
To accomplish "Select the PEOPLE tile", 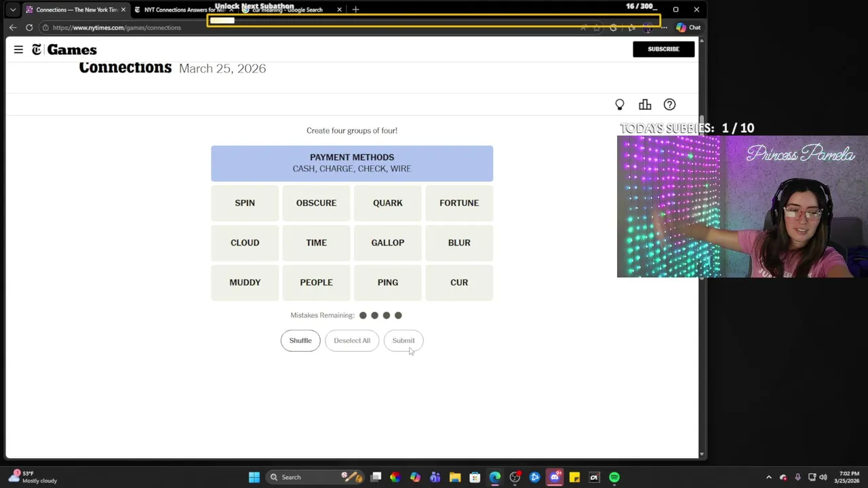I will (x=316, y=283).
